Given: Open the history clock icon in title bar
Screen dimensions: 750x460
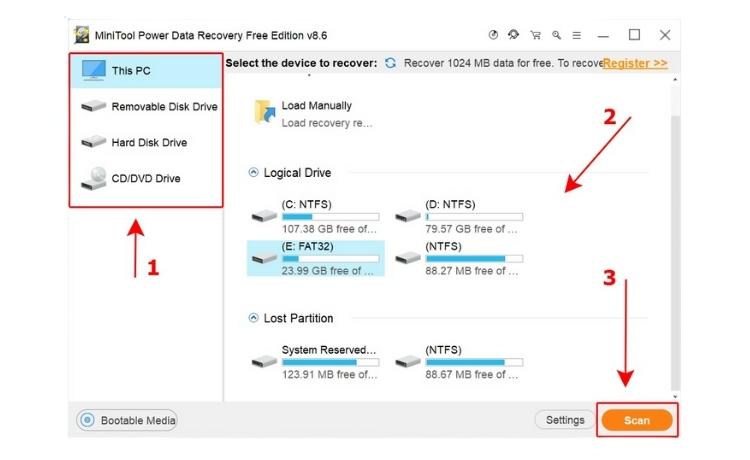Looking at the screenshot, I should [x=493, y=35].
